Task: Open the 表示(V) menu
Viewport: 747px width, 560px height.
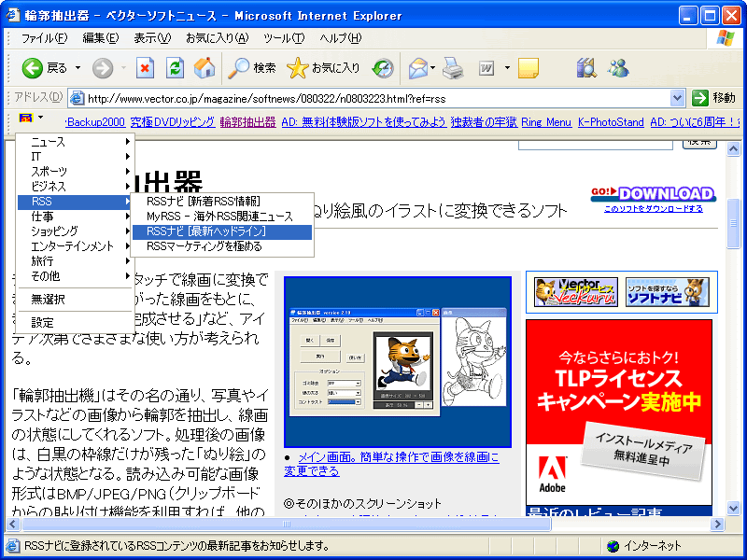Action: [152, 38]
